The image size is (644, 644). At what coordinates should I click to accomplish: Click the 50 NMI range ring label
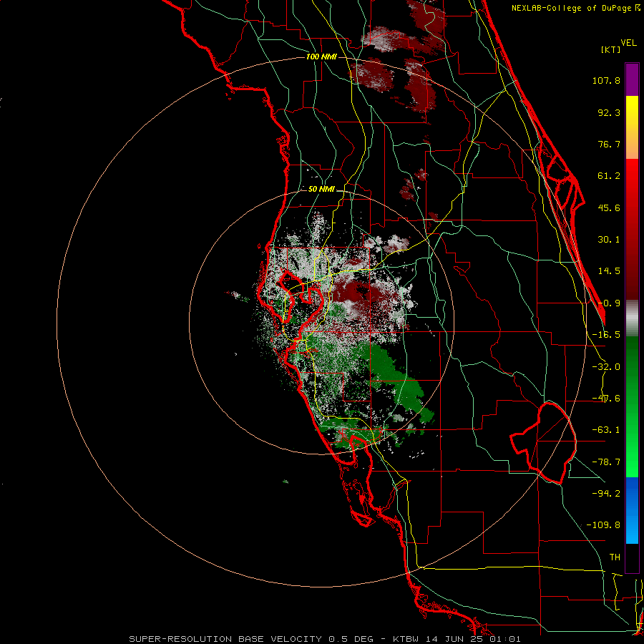tap(321, 190)
